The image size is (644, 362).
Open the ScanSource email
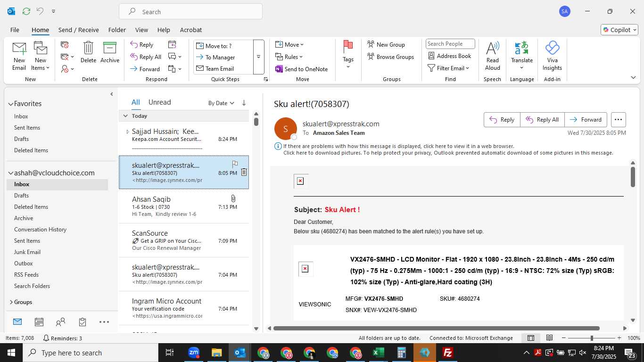click(184, 240)
